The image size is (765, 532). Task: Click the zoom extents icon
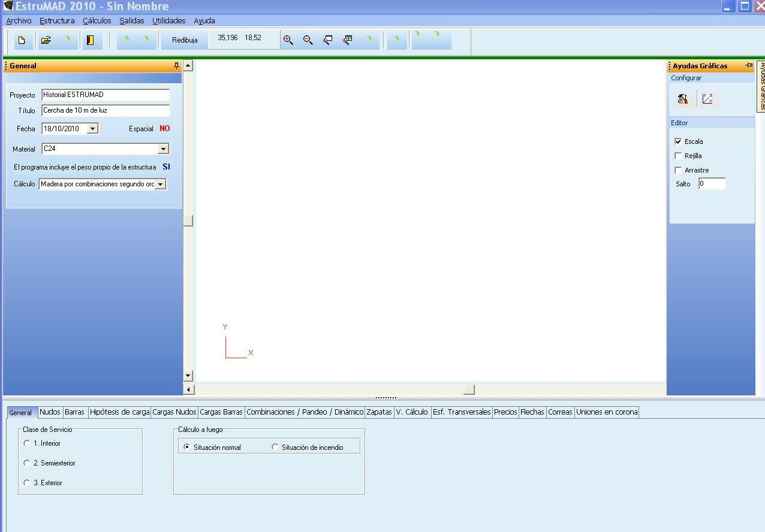click(348, 41)
